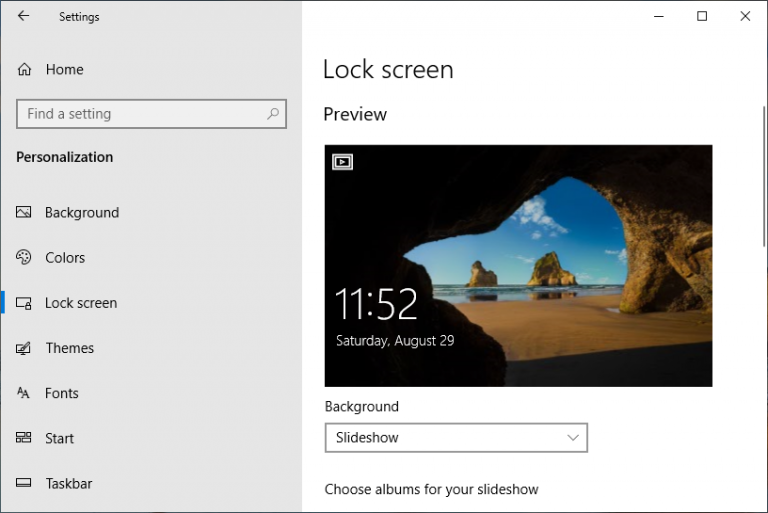The height and width of the screenshot is (513, 768).
Task: Click the Taskbar icon in sidebar
Action: [x=24, y=483]
